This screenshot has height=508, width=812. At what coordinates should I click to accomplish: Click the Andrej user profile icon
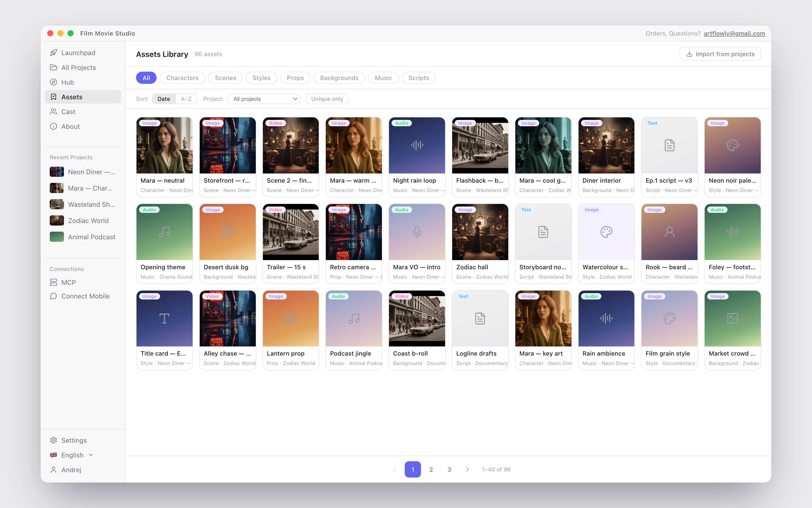pyautogui.click(x=53, y=470)
